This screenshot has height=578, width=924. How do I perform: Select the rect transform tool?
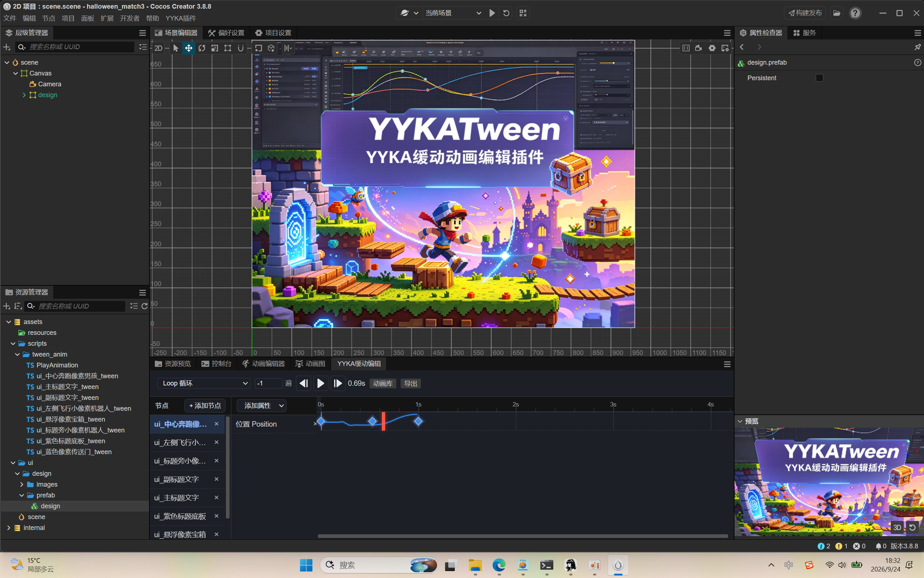pos(227,48)
